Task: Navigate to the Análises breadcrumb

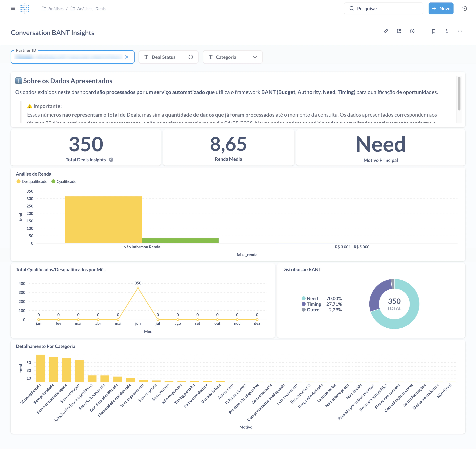Action: coord(56,8)
